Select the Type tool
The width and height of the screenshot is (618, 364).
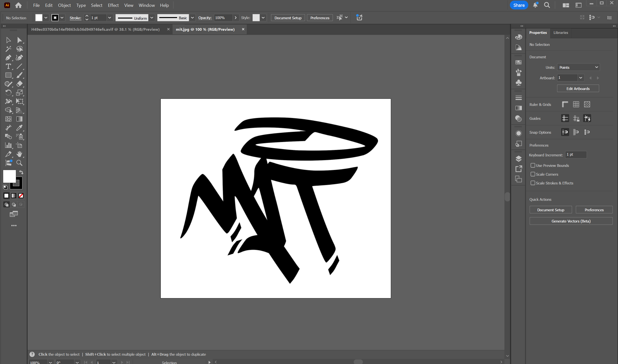click(8, 66)
